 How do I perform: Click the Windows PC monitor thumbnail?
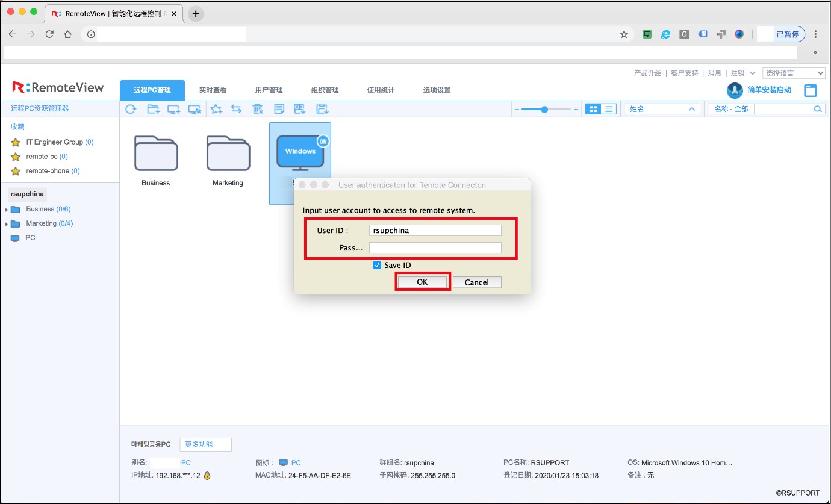point(300,152)
